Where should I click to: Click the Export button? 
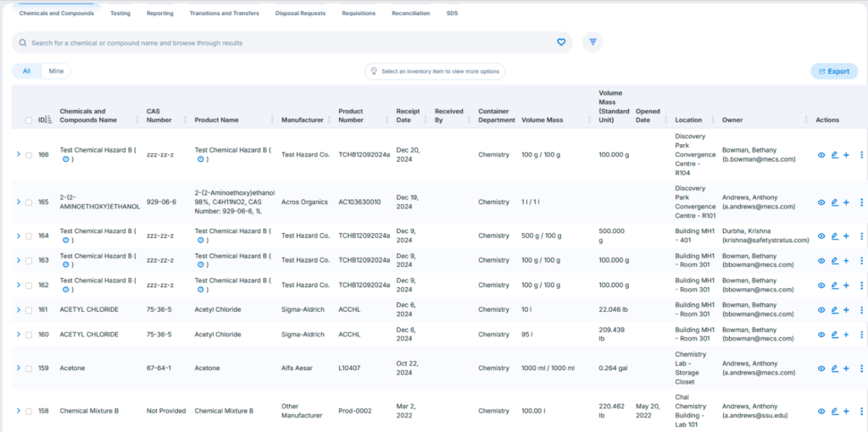[x=834, y=71]
